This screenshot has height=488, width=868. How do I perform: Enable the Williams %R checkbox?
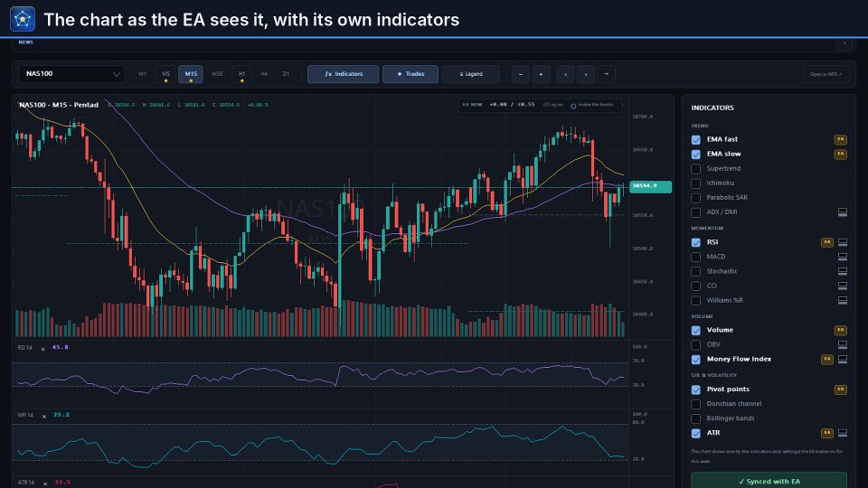[x=696, y=300]
